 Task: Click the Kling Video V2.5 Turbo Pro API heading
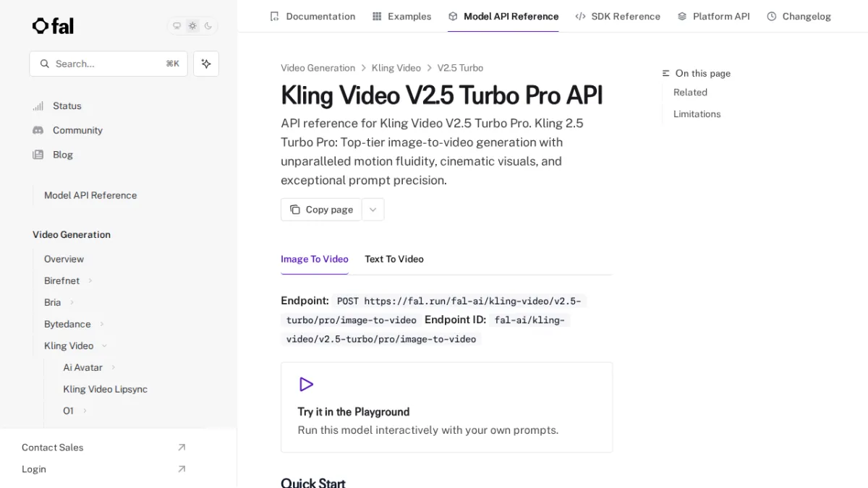tap(442, 95)
